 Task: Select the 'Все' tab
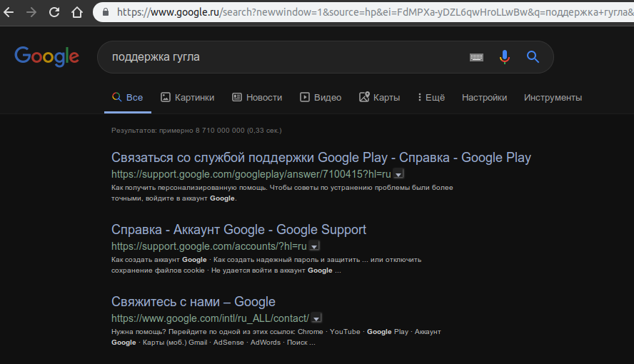(x=127, y=97)
